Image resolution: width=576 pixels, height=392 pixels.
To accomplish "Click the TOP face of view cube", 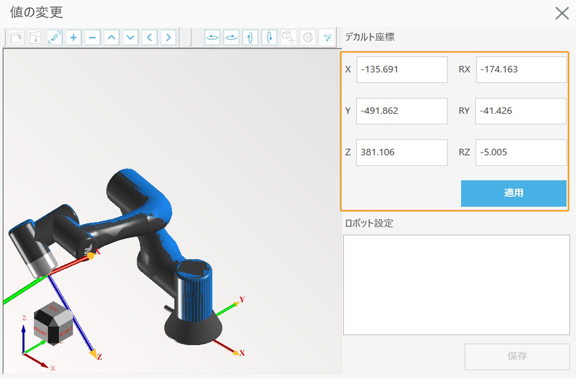I will point(53,308).
